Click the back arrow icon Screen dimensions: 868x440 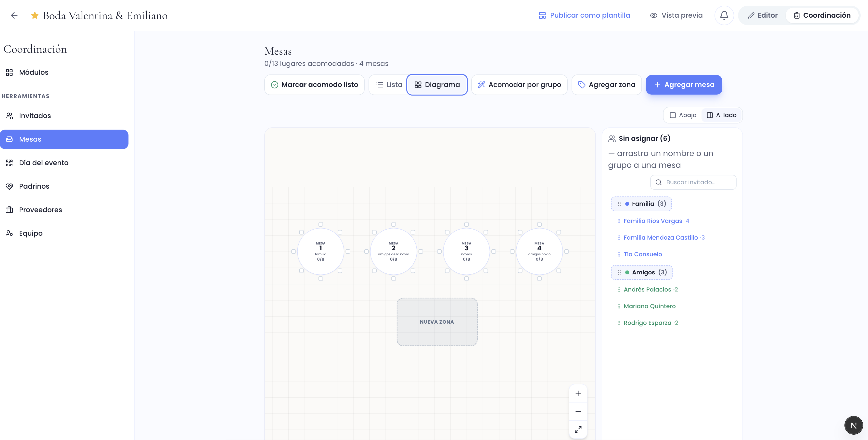(14, 15)
